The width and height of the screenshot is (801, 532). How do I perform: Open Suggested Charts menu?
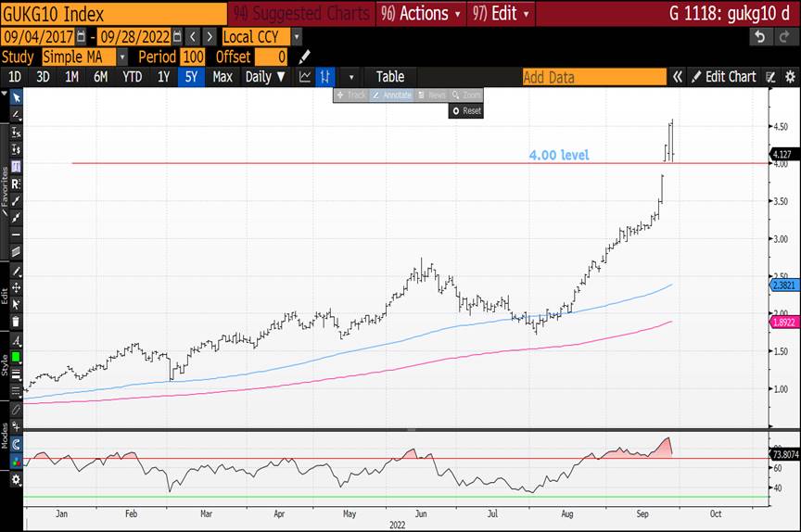point(301,13)
